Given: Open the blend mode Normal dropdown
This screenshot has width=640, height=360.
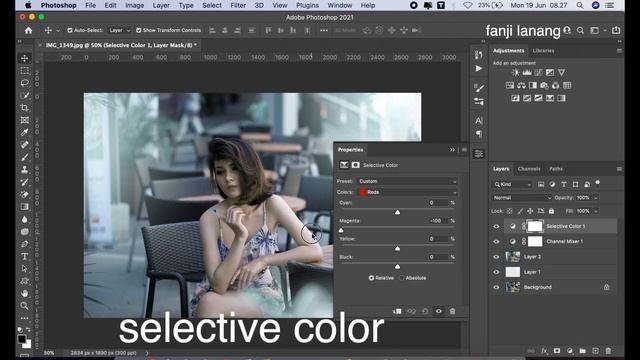Looking at the screenshot, I should coord(521,198).
